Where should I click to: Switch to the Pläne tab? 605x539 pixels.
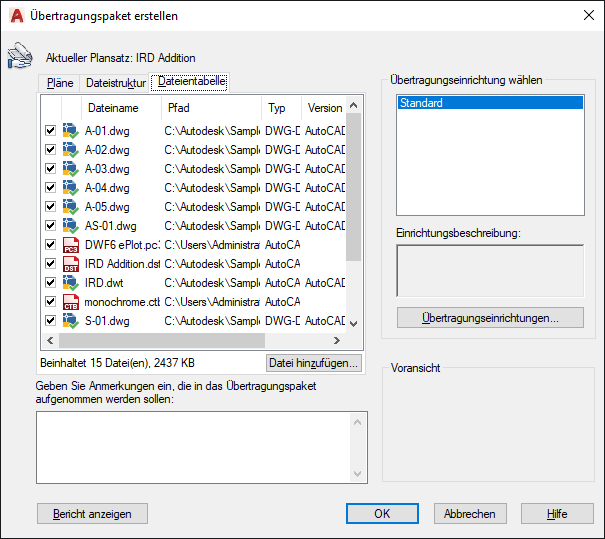point(60,83)
